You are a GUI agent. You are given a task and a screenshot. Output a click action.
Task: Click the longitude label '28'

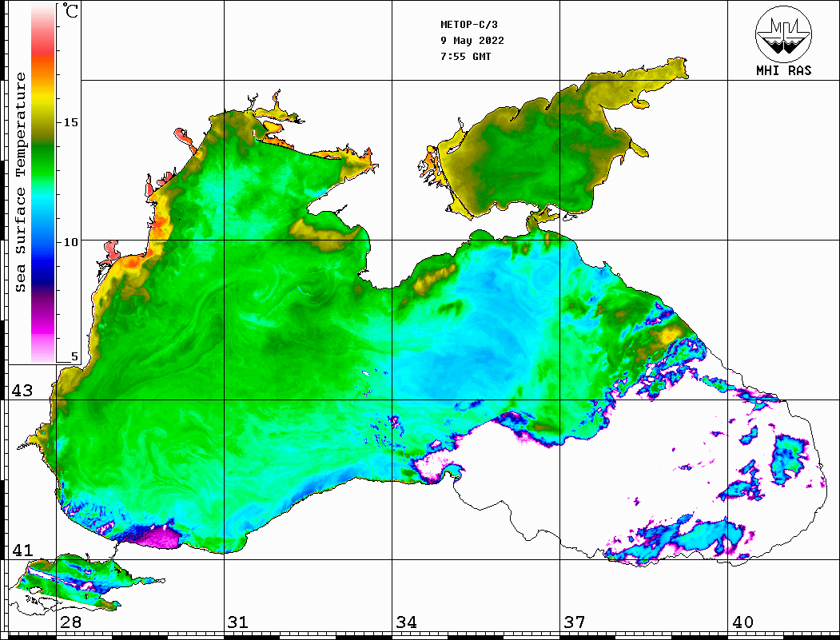click(x=70, y=622)
